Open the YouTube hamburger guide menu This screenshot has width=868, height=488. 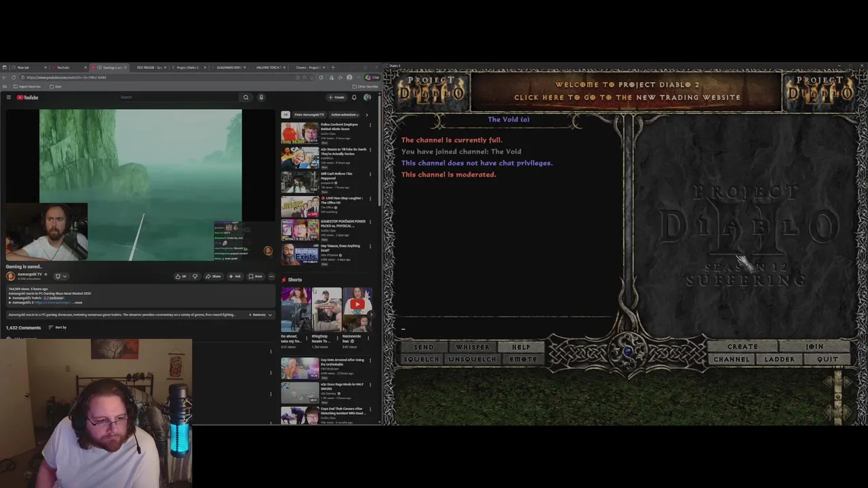[9, 98]
